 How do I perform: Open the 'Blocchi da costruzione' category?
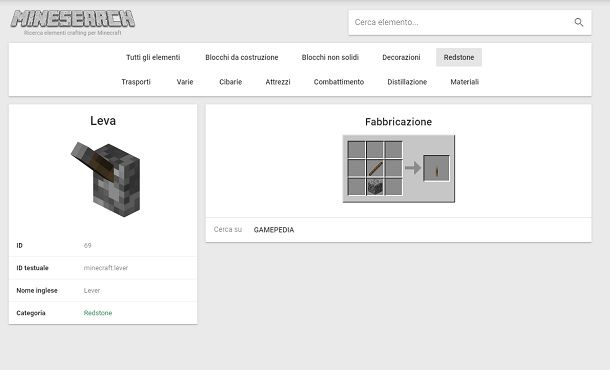tap(242, 57)
